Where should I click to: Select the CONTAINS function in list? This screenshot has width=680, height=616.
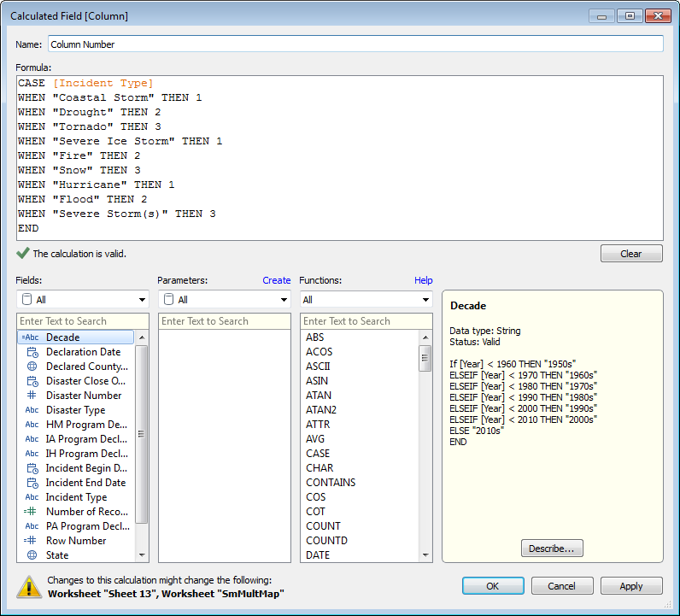pyautogui.click(x=331, y=483)
